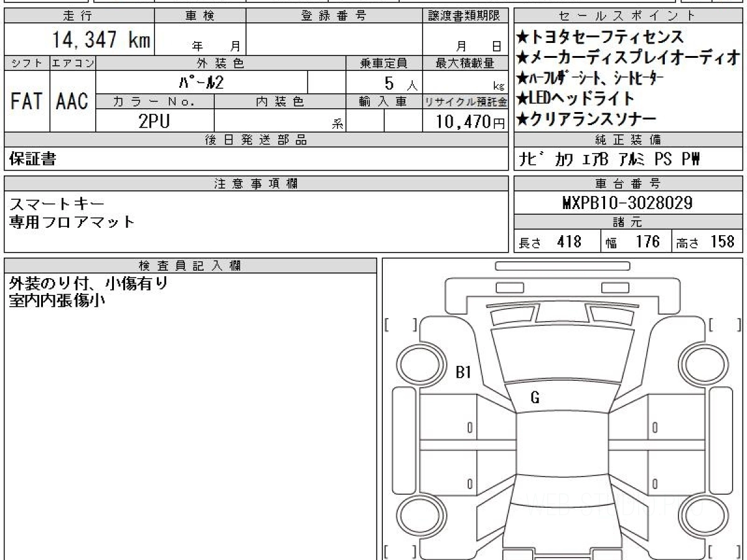The height and width of the screenshot is (560, 747).
Task: Click the G mark on windshield
Action: pos(535,399)
